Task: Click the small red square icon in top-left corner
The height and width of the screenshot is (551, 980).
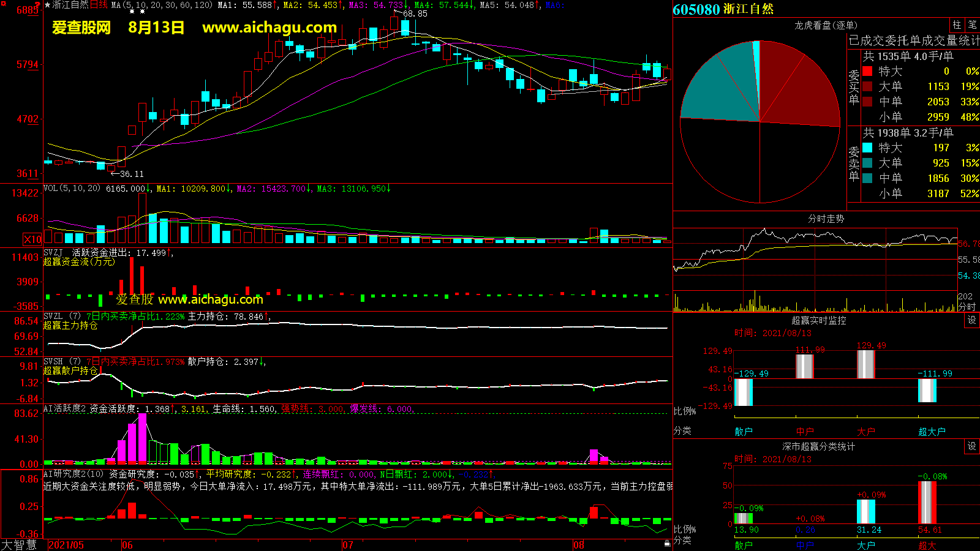Action: point(4,5)
